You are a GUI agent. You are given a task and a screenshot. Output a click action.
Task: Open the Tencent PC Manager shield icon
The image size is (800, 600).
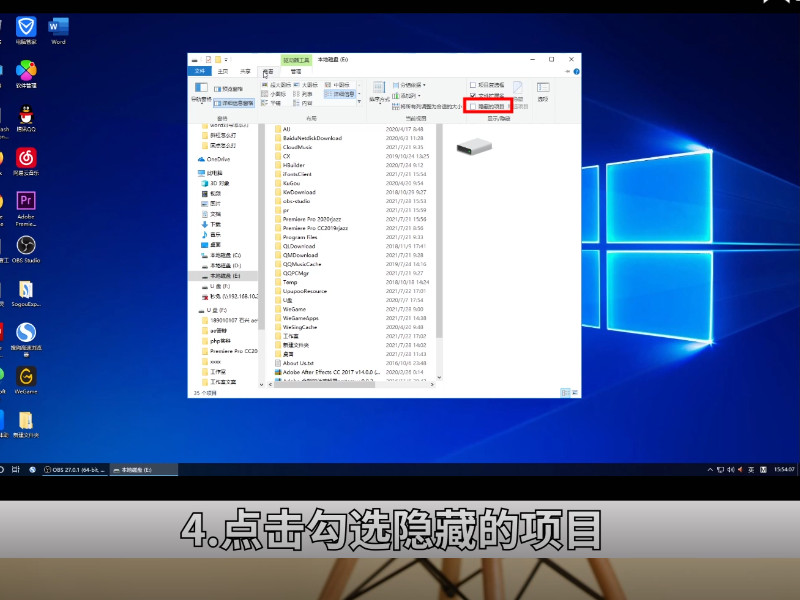[26, 31]
